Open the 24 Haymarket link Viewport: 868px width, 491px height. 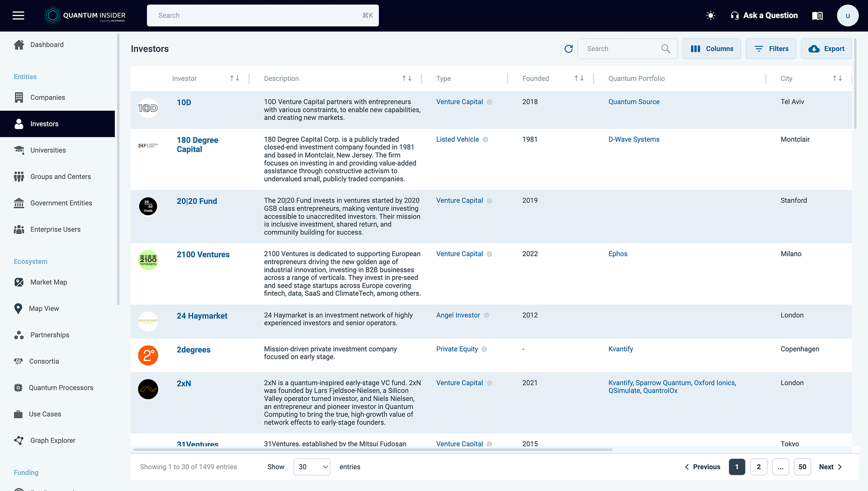(x=202, y=316)
